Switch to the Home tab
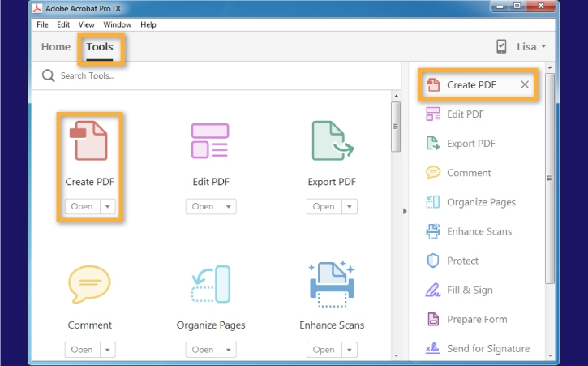This screenshot has height=366, width=588. point(56,47)
